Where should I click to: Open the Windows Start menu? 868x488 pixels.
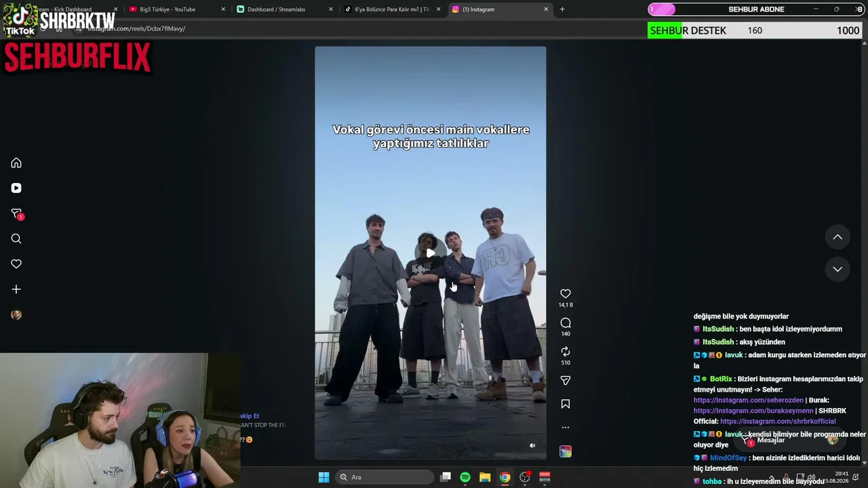coord(323,477)
